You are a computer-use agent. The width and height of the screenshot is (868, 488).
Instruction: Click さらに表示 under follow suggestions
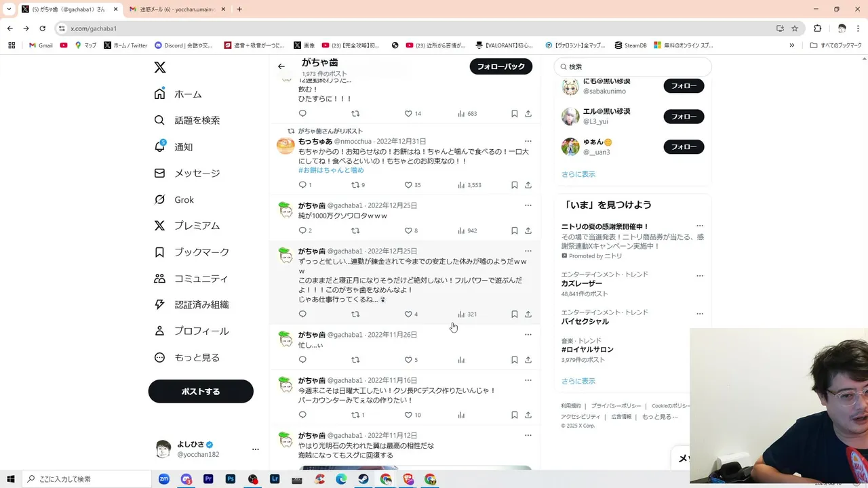(578, 174)
